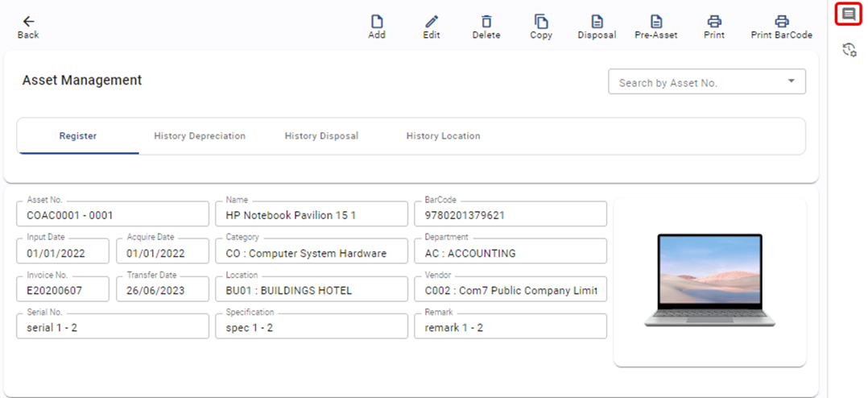Open the history settings sidebar icon
Screen dimensions: 868x398
pyautogui.click(x=849, y=50)
